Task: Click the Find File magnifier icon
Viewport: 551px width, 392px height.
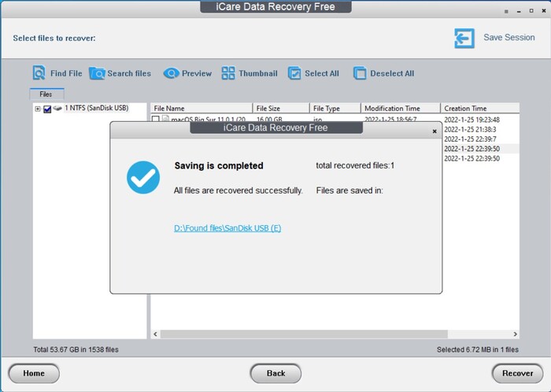Action: pos(39,73)
